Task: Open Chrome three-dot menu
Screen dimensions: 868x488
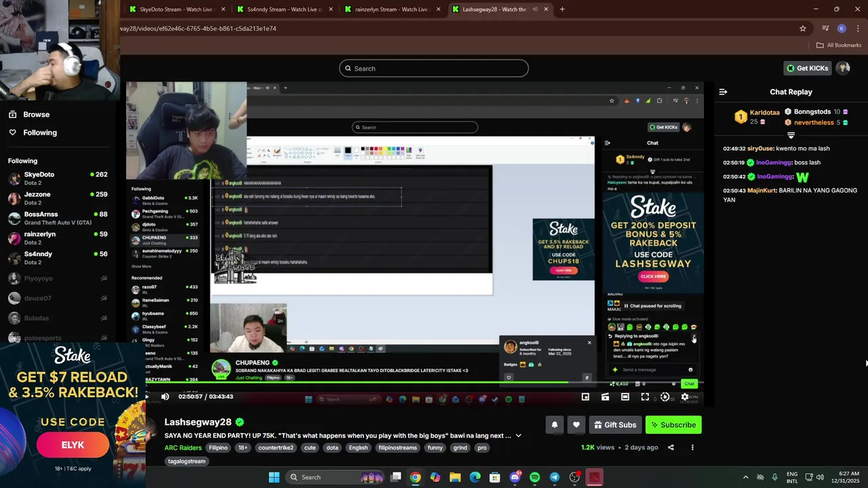Action: (x=856, y=28)
